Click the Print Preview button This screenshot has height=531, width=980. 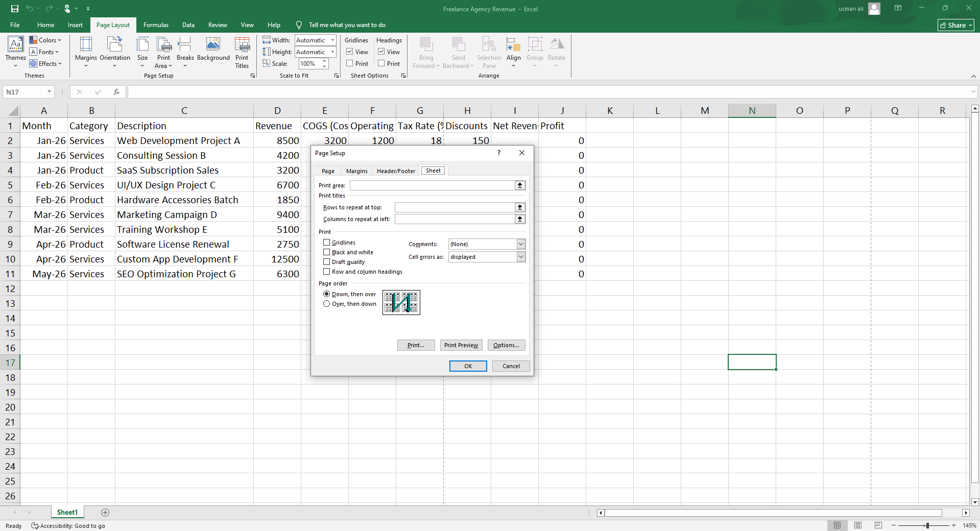461,345
